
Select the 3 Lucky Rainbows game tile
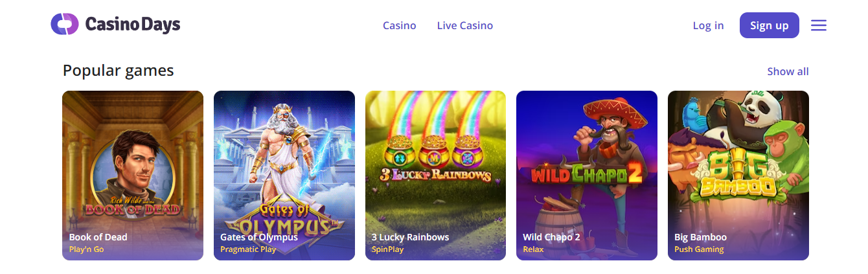pos(435,176)
